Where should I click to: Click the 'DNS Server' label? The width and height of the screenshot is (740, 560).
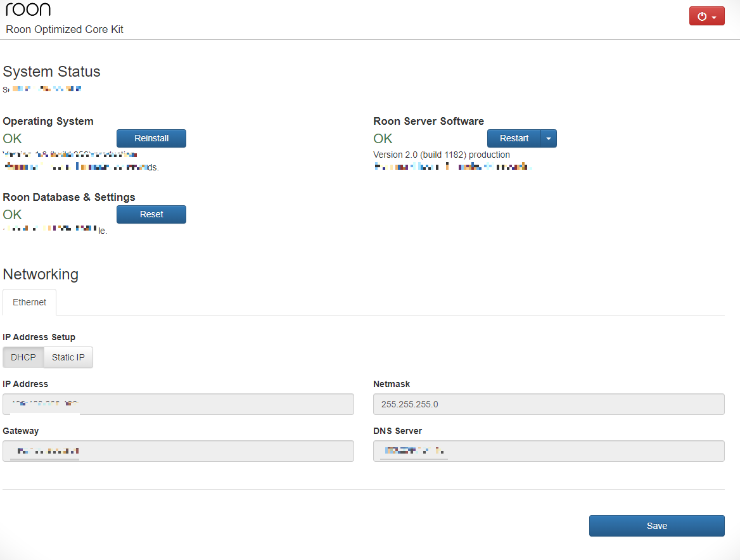397,431
